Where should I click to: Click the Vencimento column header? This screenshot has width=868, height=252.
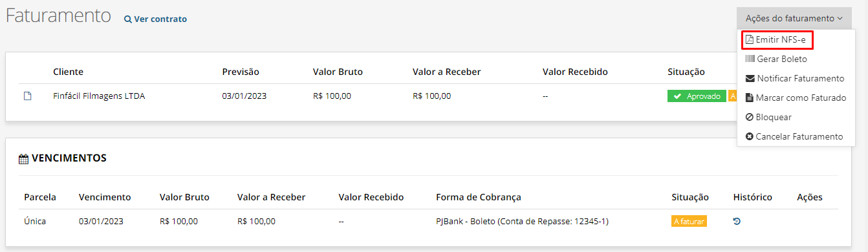coord(105,197)
